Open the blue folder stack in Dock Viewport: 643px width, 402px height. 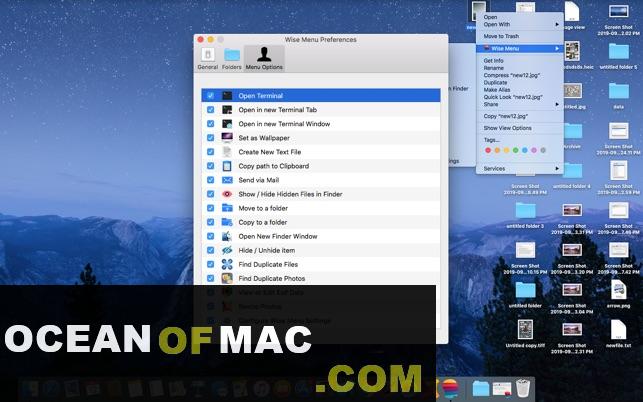point(481,388)
